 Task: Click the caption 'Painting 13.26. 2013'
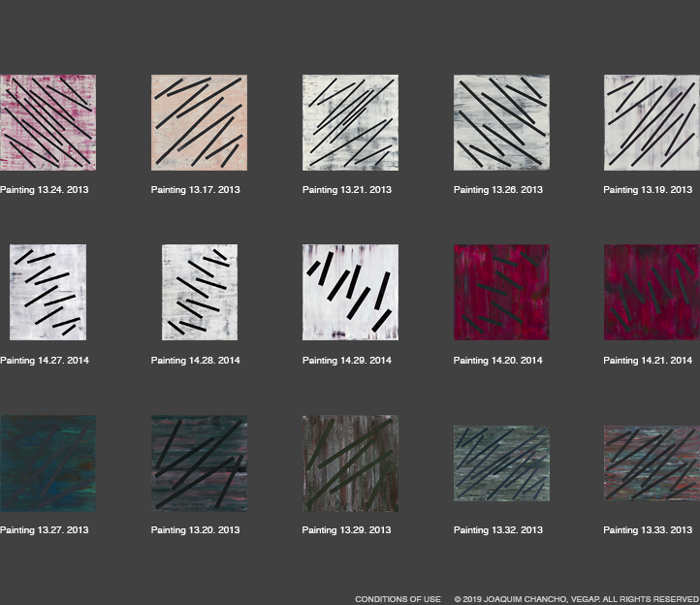pyautogui.click(x=498, y=190)
